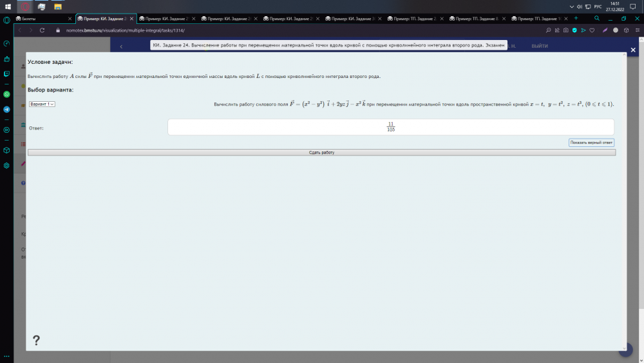644x363 pixels.
Task: Go forward using the browser forward arrow
Action: coord(30,30)
